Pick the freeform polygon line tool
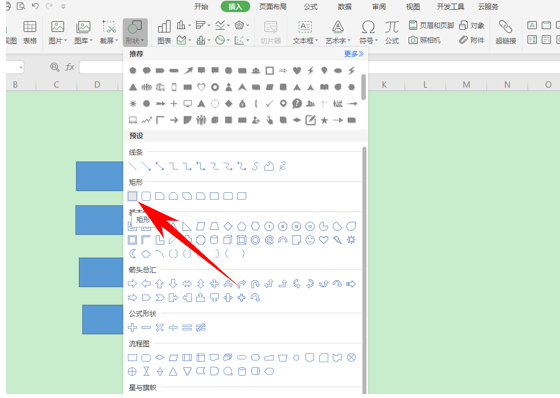560x398 pixels. (x=269, y=166)
